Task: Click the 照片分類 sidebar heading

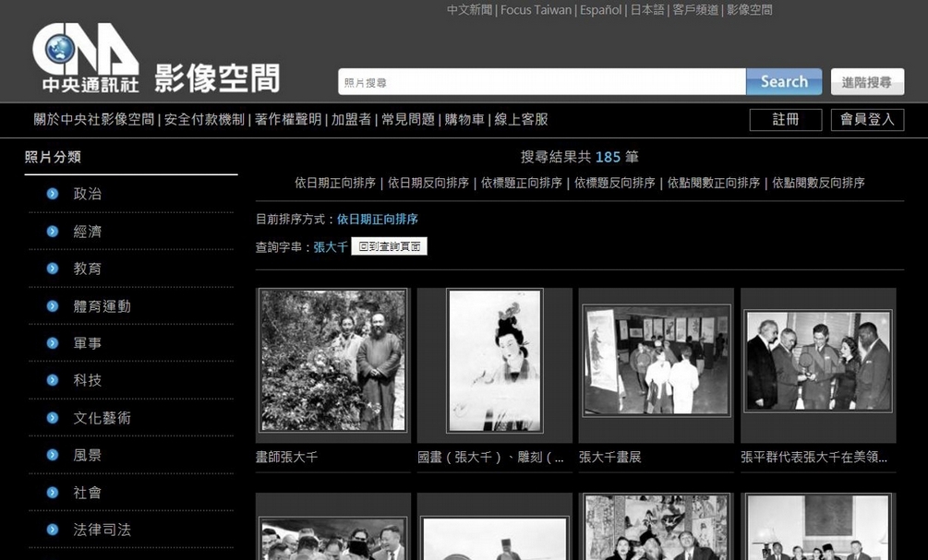Action: (53, 157)
